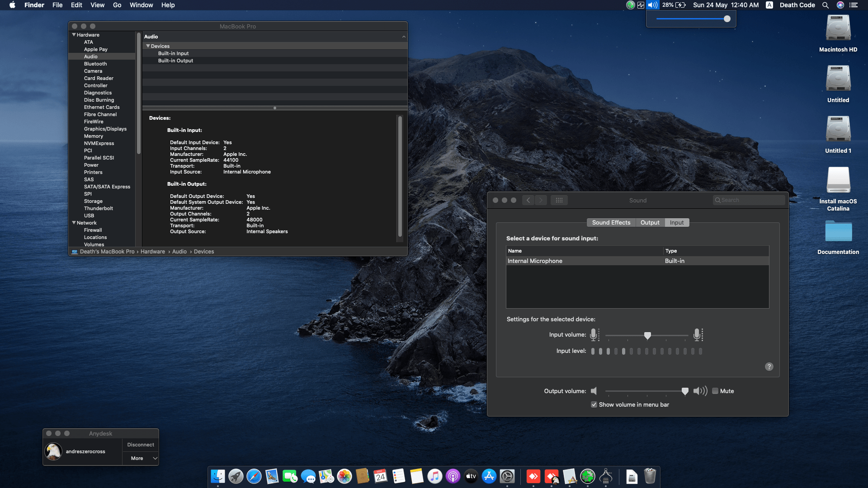Open the App Store from the Dock
This screenshot has width=868, height=488.
489,477
